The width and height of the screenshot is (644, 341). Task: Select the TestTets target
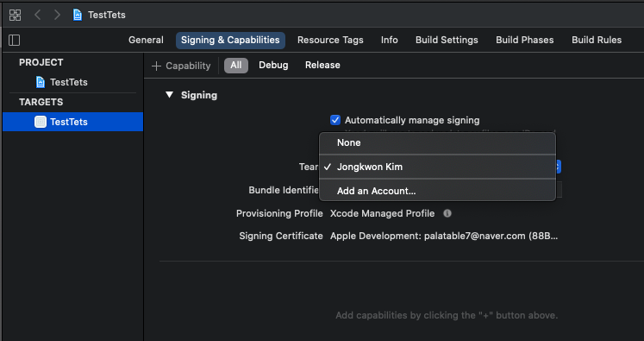[72, 122]
